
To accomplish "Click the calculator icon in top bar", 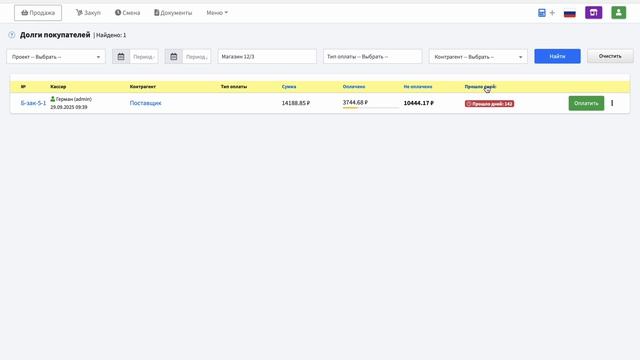I will click(542, 13).
